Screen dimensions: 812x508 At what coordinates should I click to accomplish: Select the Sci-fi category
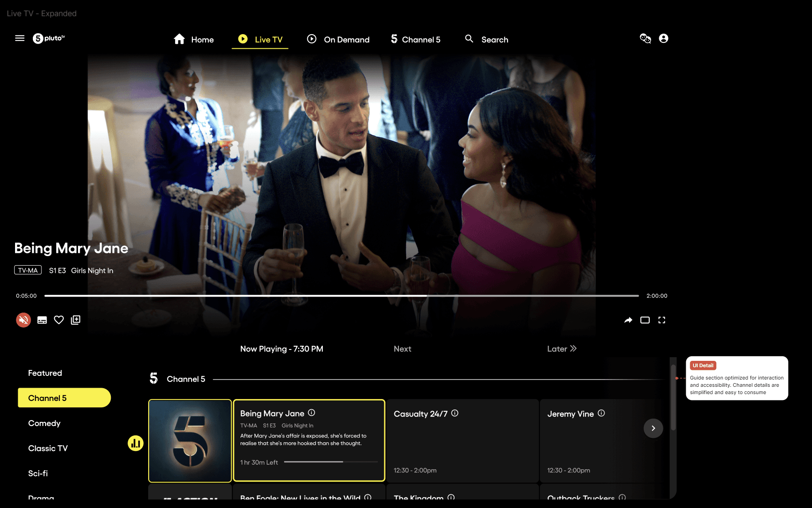(x=38, y=473)
